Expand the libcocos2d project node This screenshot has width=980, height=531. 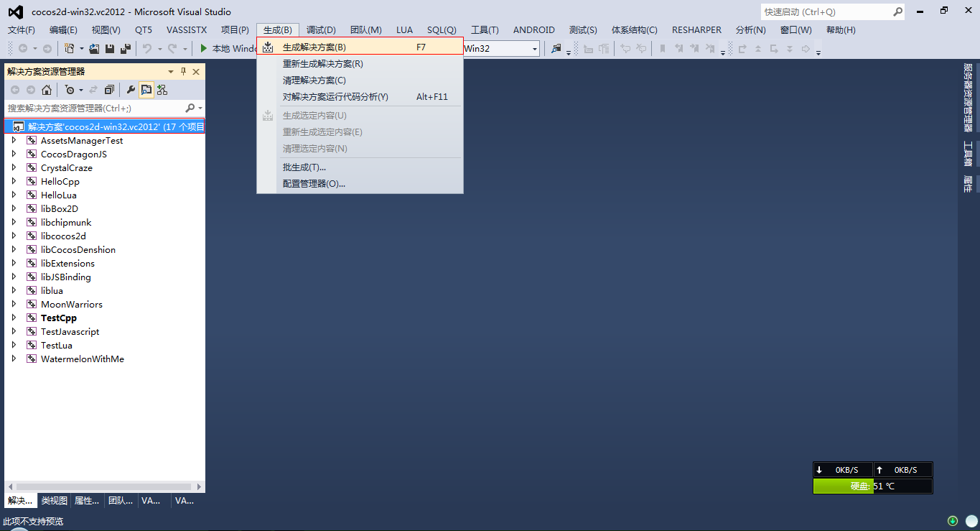[14, 236]
